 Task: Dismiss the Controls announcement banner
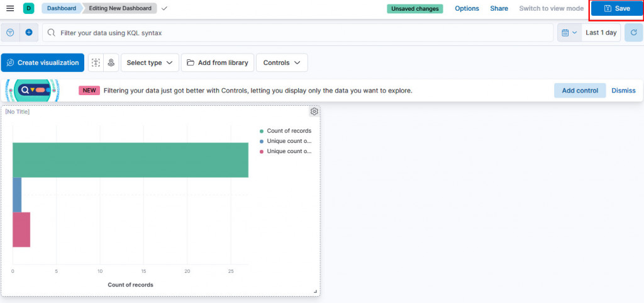[x=623, y=90]
